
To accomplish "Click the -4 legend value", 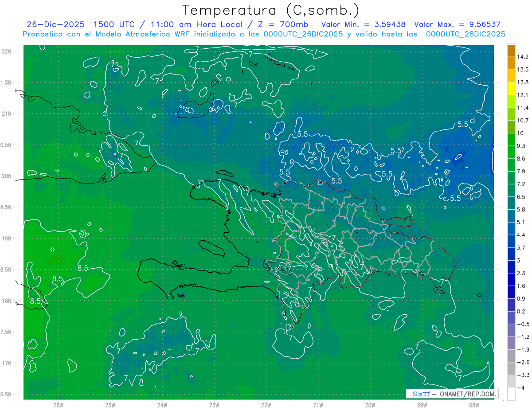I will (520, 388).
